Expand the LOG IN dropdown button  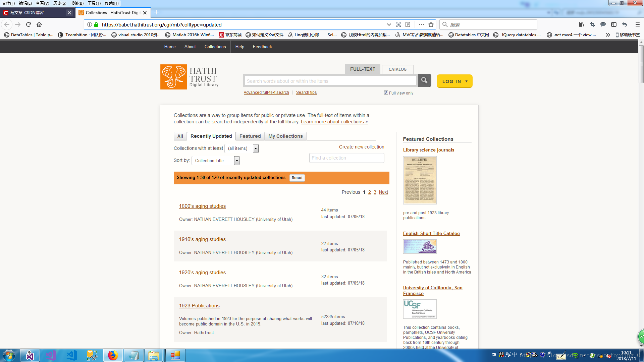pyautogui.click(x=454, y=81)
